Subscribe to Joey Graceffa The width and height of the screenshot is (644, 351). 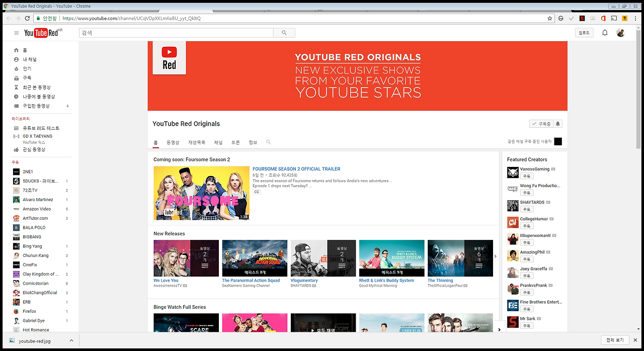[526, 276]
